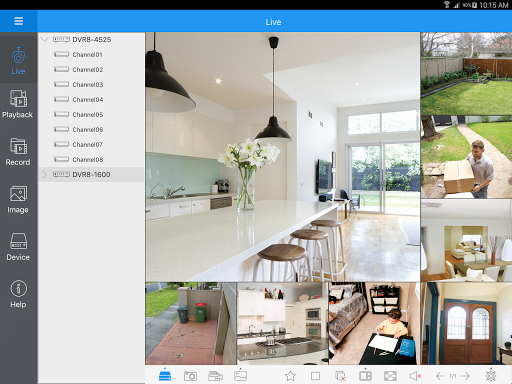Open the Help section
The image size is (512, 384).
coord(18,294)
